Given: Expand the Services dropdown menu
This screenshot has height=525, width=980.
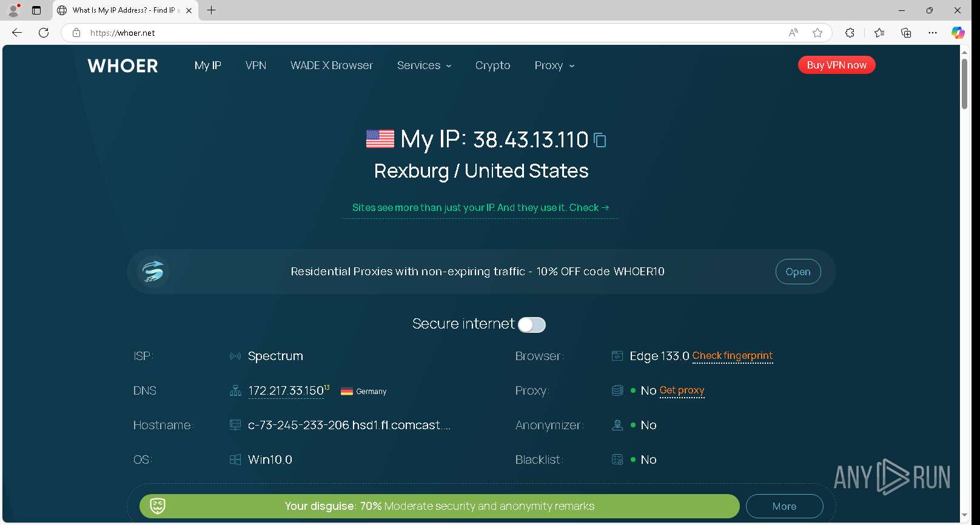Looking at the screenshot, I should 424,65.
